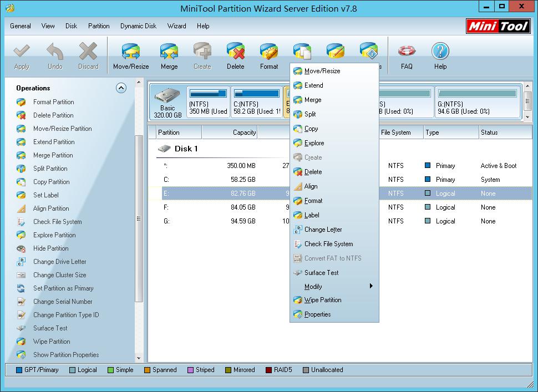Screen dimensions: 538x392
Task: Click Surface Test link in Operations panel
Action: coord(50,328)
